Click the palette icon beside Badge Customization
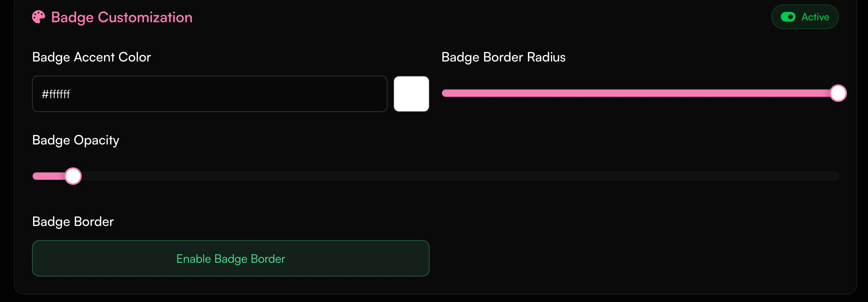This screenshot has width=868, height=302. [x=38, y=17]
